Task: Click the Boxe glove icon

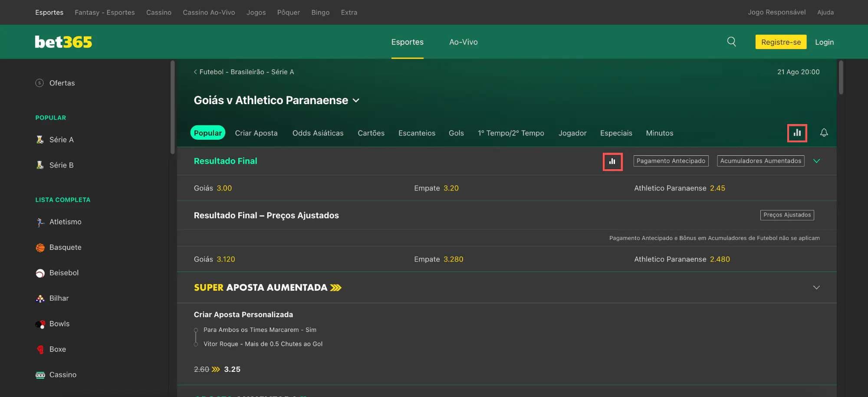Action: pyautogui.click(x=40, y=350)
